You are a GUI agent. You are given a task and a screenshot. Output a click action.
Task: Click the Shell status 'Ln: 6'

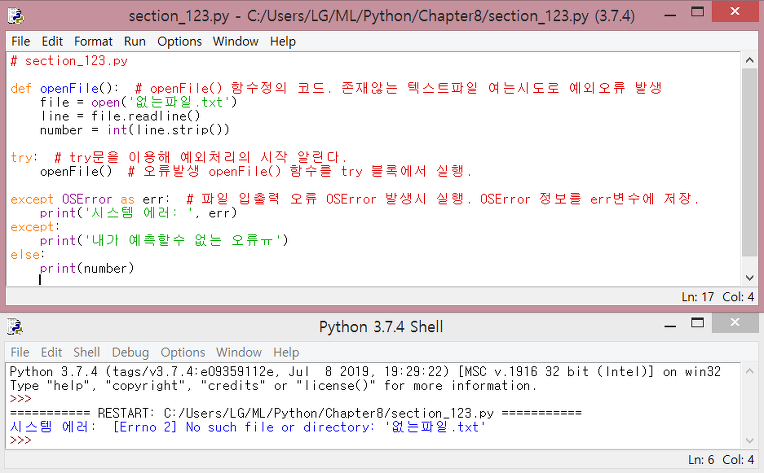pyautogui.click(x=701, y=459)
